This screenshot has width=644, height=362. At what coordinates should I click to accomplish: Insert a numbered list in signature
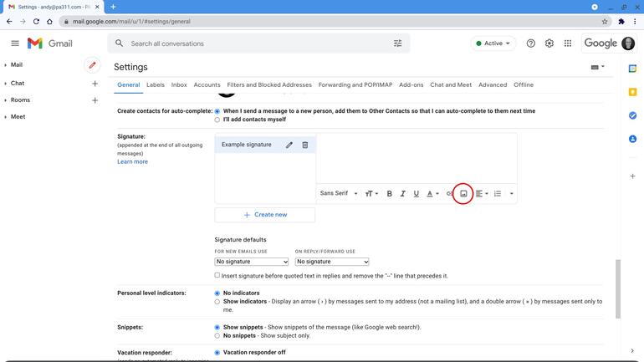click(x=498, y=194)
